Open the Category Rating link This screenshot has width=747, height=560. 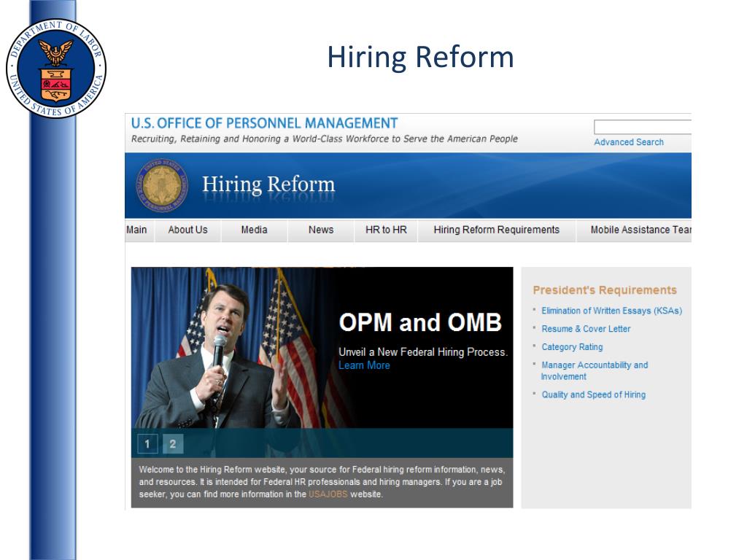click(572, 346)
